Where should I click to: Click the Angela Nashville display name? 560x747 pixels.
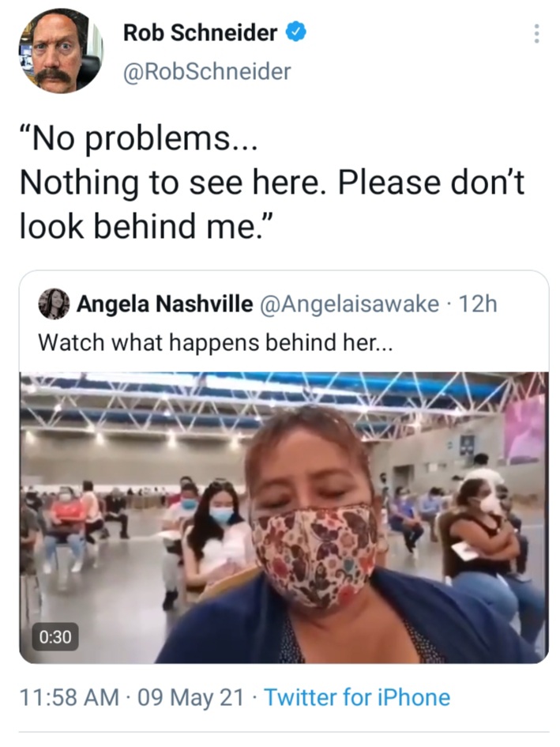[165, 304]
